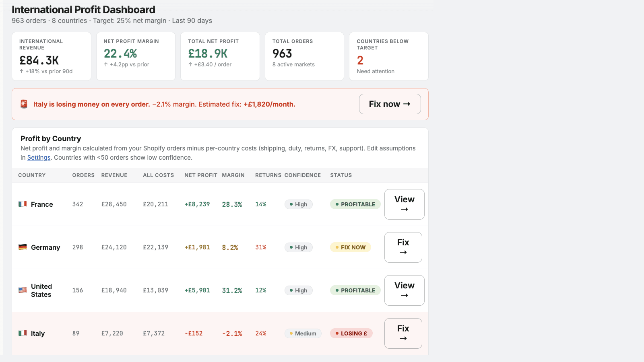Click the International Profit Dashboard heading
Image resolution: width=644 pixels, height=362 pixels.
tap(83, 10)
